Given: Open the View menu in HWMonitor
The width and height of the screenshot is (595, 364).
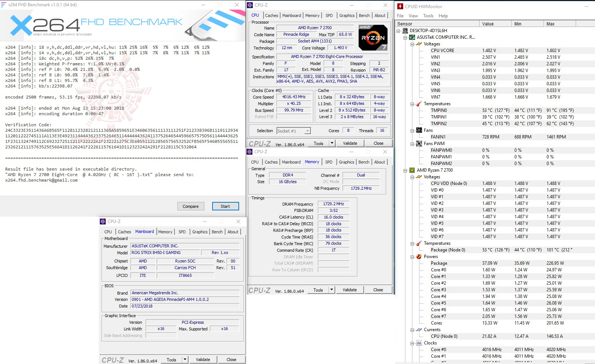Looking at the screenshot, I should (413, 16).
